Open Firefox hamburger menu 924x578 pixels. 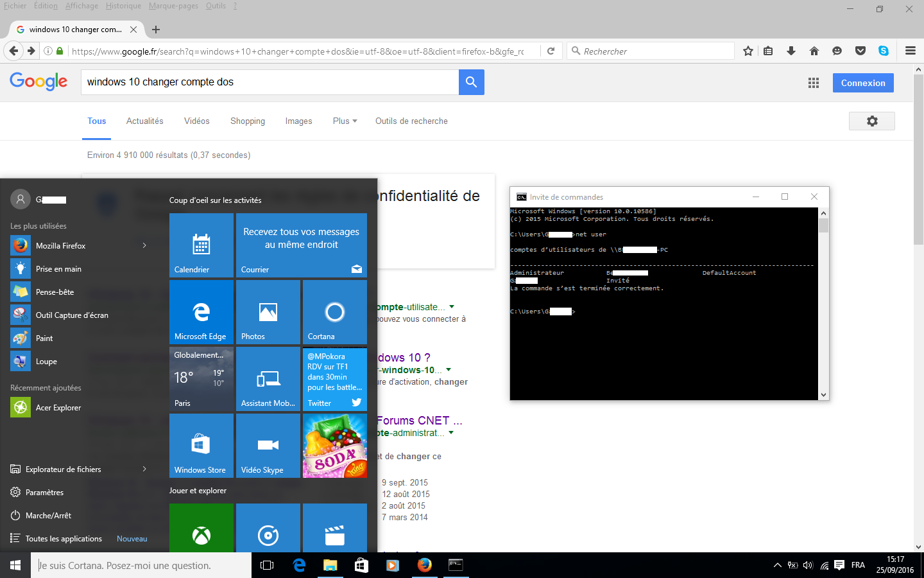911,51
